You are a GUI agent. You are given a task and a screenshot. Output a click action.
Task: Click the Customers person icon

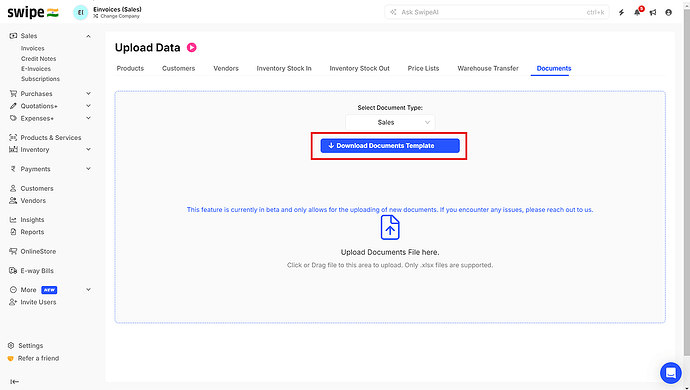coord(13,188)
